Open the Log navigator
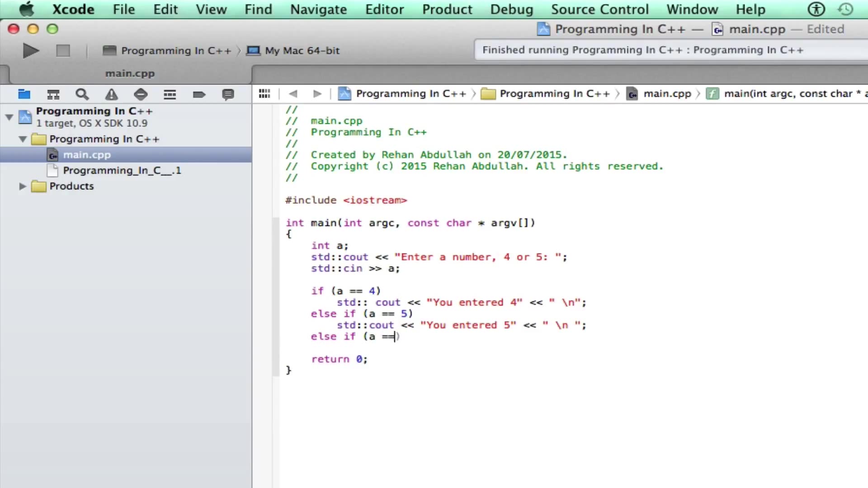 pyautogui.click(x=227, y=94)
